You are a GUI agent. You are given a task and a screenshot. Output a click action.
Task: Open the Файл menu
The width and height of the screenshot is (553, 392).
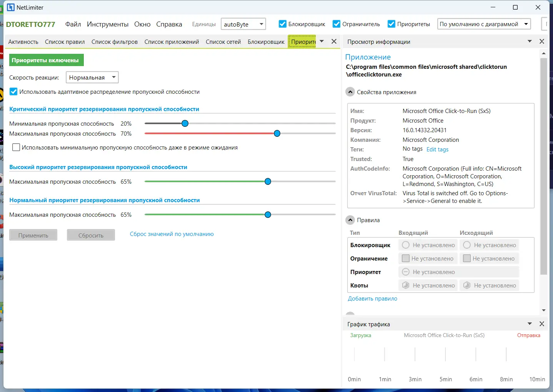73,24
